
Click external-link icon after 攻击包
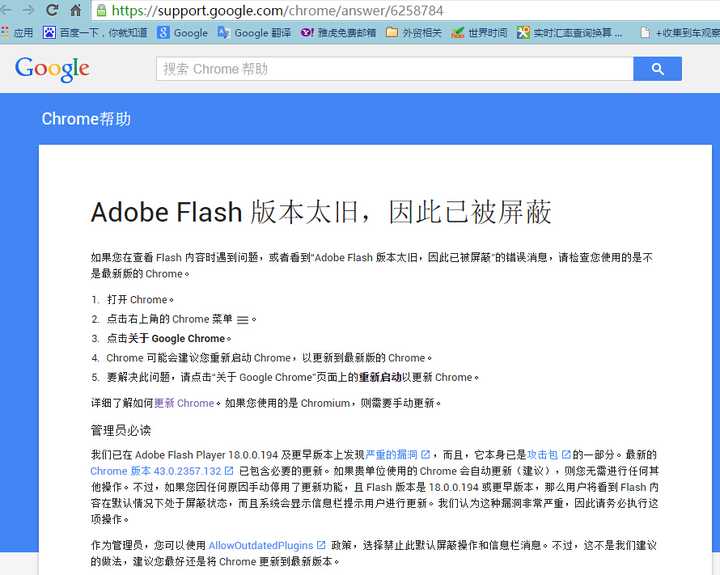[x=566, y=455]
